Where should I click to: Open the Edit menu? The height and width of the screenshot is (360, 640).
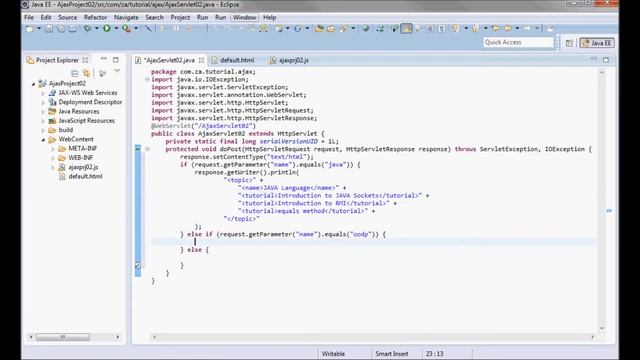pos(46,17)
